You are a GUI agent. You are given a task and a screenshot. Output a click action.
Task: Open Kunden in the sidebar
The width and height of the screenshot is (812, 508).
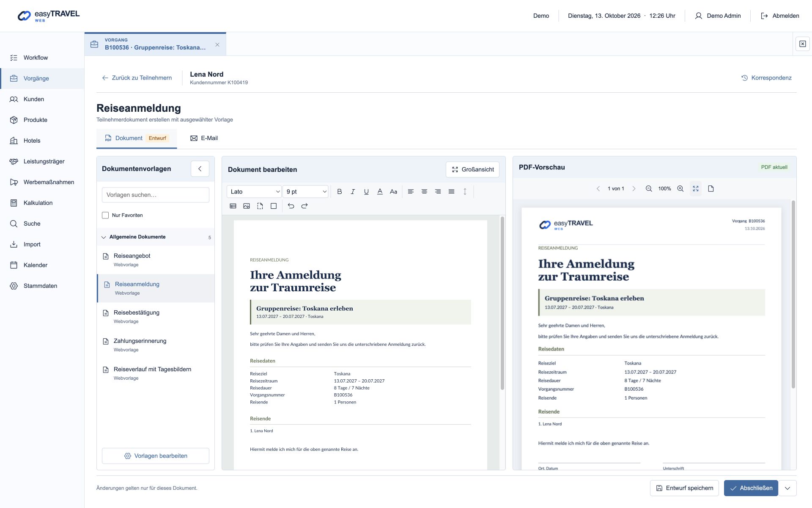[x=42, y=99]
